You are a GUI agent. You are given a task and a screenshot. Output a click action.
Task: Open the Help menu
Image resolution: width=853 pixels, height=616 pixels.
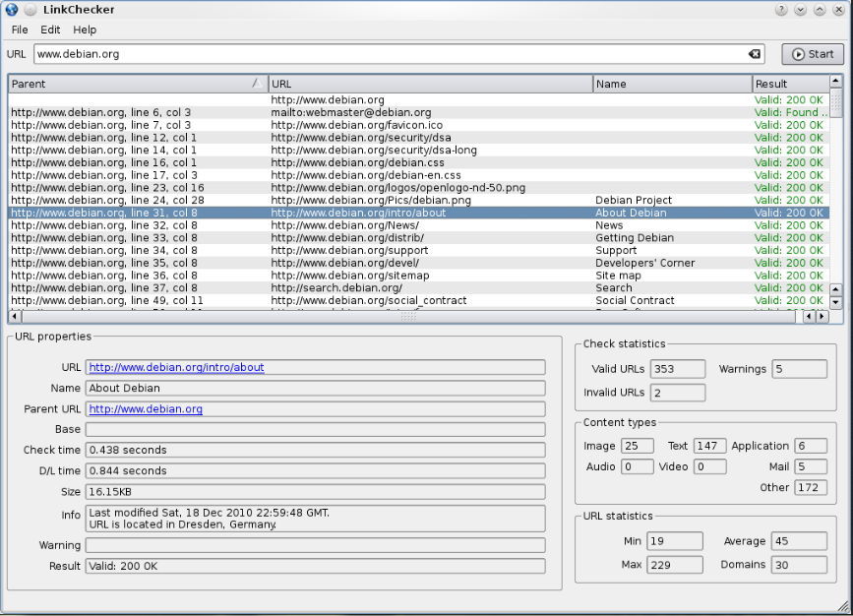coord(85,30)
